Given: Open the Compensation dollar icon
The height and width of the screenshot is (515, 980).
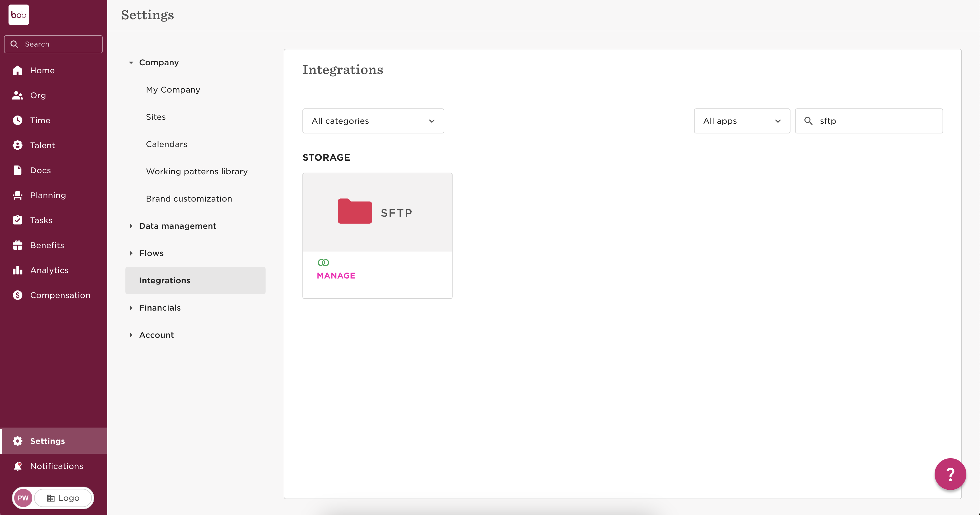Looking at the screenshot, I should click(x=18, y=295).
